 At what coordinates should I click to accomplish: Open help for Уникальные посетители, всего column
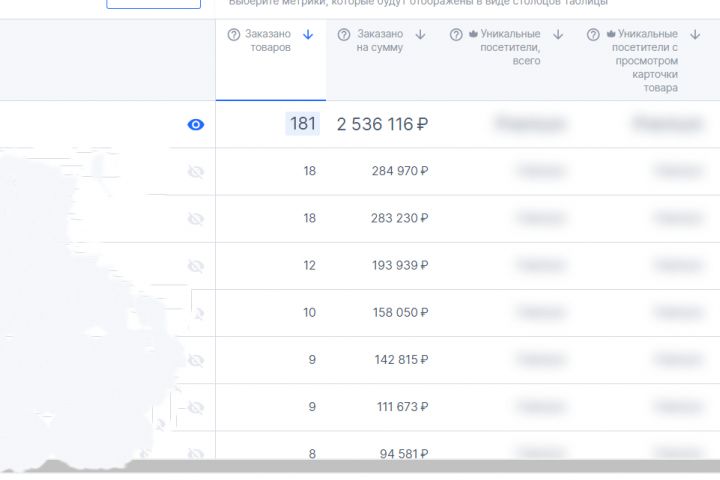[x=456, y=34]
